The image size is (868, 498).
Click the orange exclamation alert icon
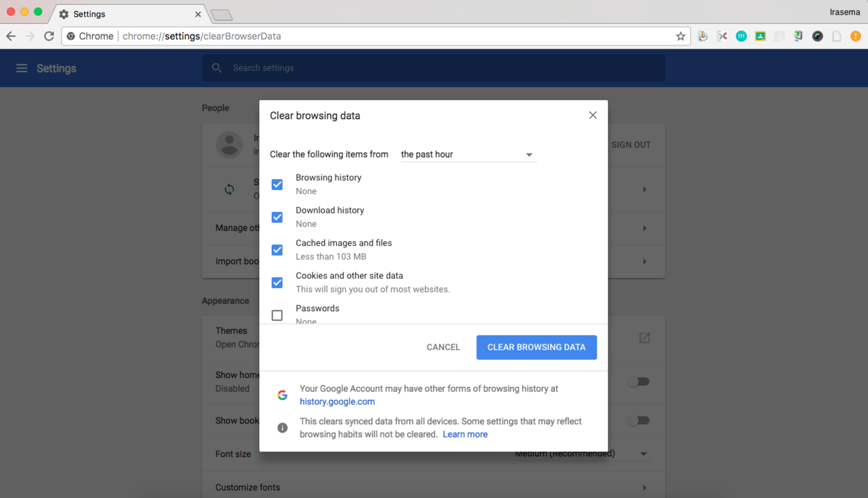[855, 36]
